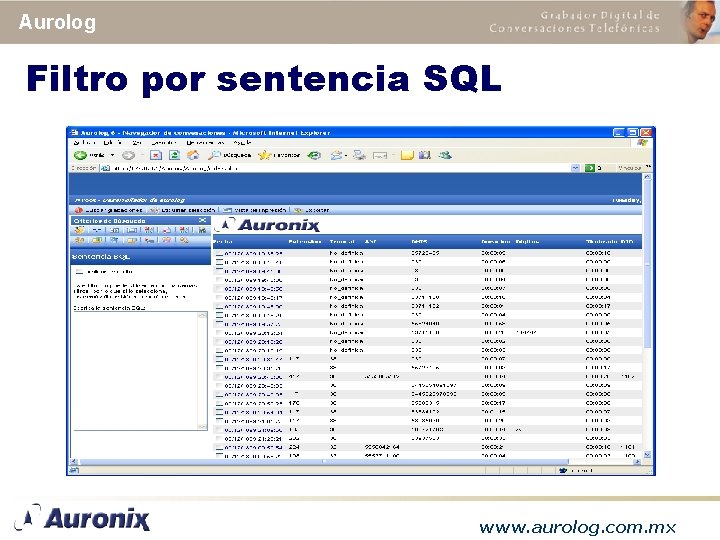The image size is (720, 540).
Task: Click the Windows flag logo near menu bar
Action: click(642, 142)
